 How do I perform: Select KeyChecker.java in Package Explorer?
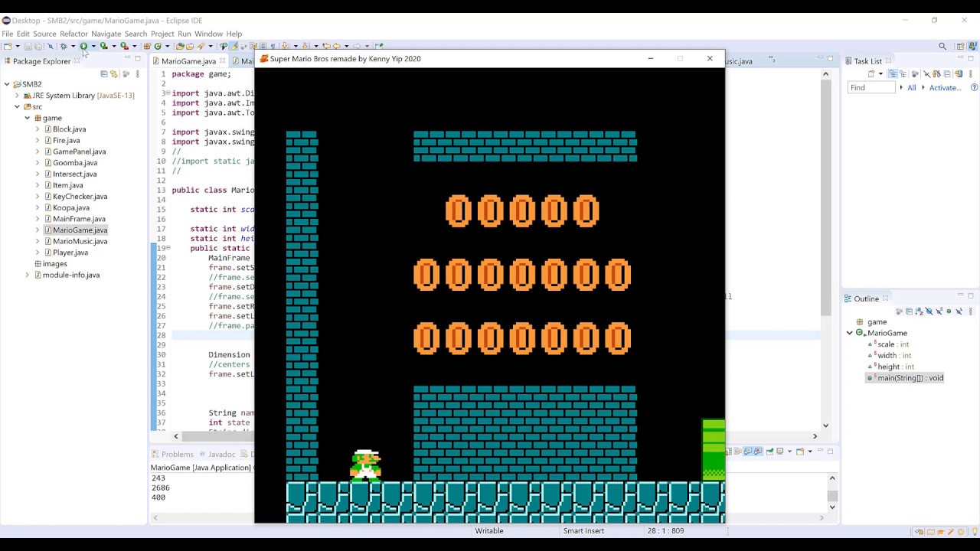[80, 197]
